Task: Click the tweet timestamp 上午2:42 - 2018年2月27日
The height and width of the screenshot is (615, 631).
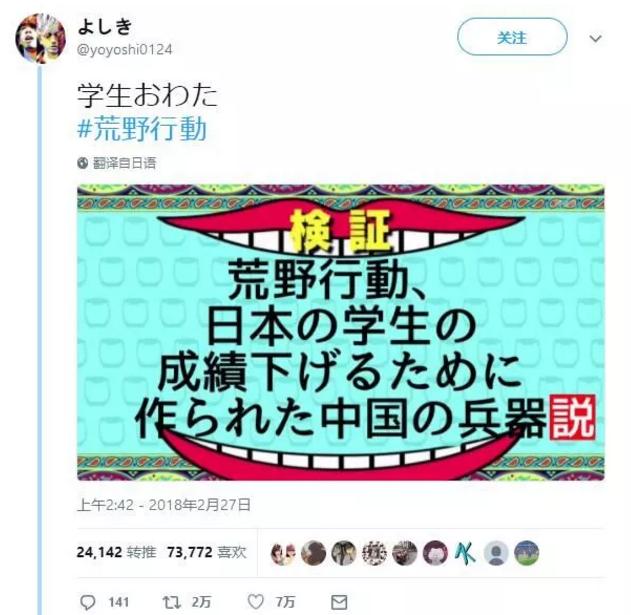Action: point(164,505)
